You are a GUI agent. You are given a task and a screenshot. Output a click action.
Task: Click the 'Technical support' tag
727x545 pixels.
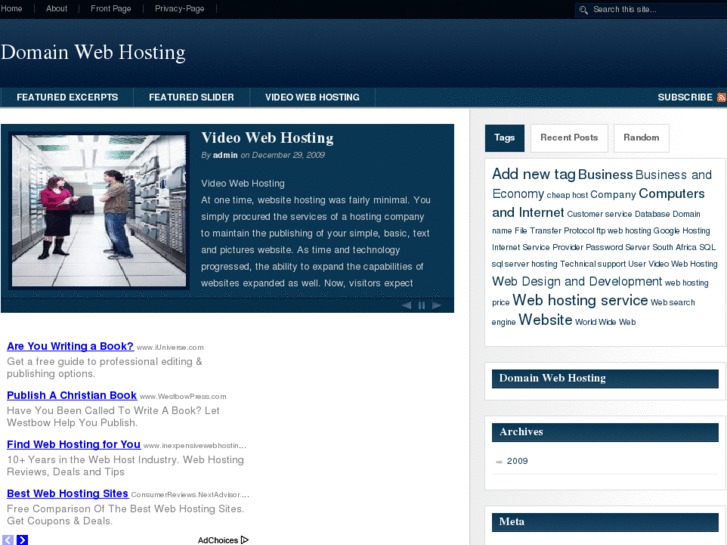click(x=593, y=264)
